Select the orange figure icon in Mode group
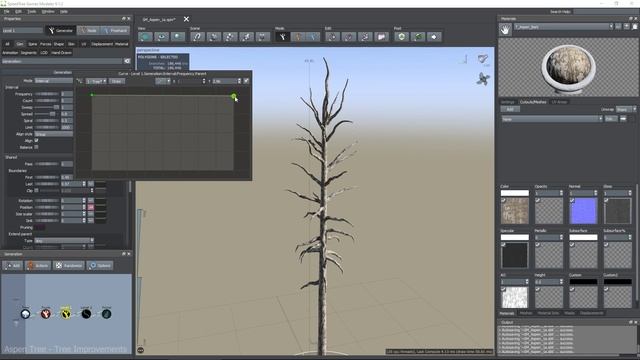640x360 pixels. click(x=298, y=37)
